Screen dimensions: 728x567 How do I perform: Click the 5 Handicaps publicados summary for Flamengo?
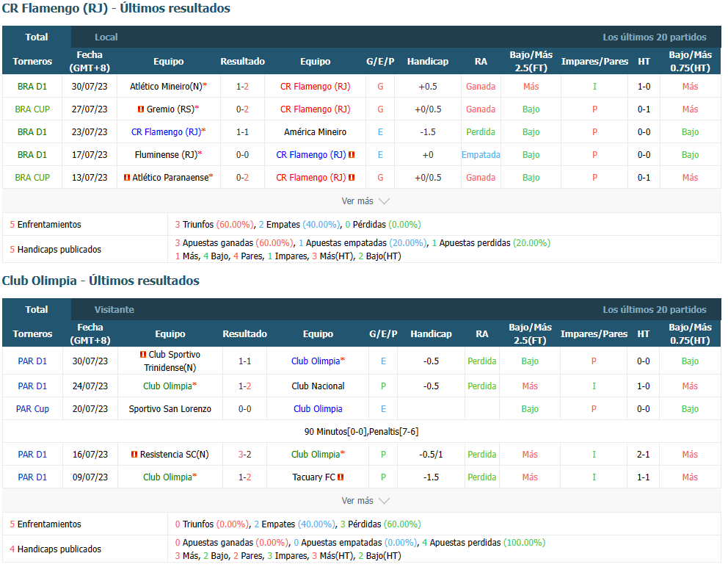pos(55,250)
